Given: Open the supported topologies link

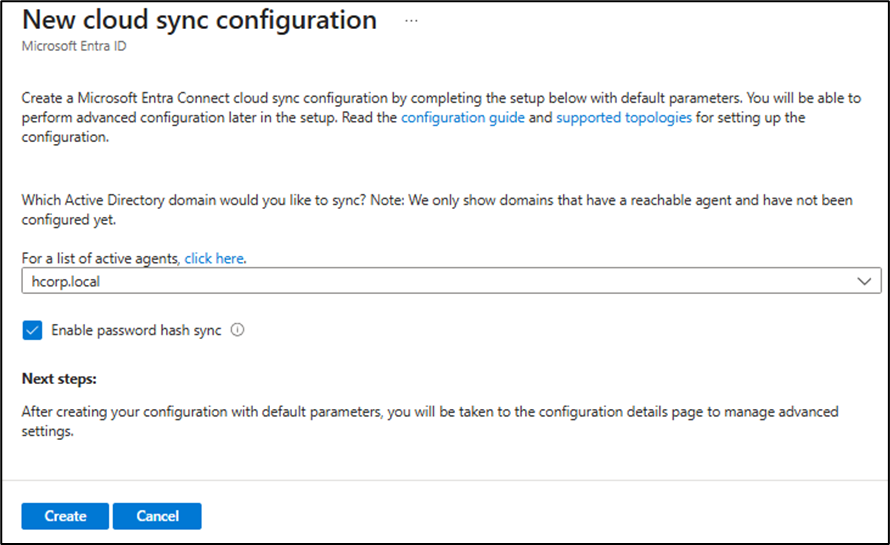Looking at the screenshot, I should point(623,118).
